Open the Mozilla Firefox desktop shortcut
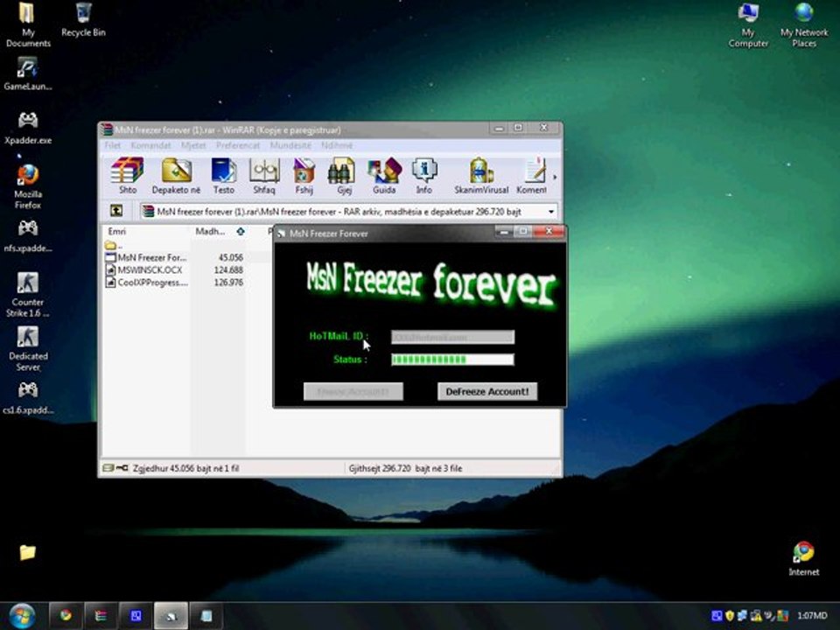 point(28,186)
